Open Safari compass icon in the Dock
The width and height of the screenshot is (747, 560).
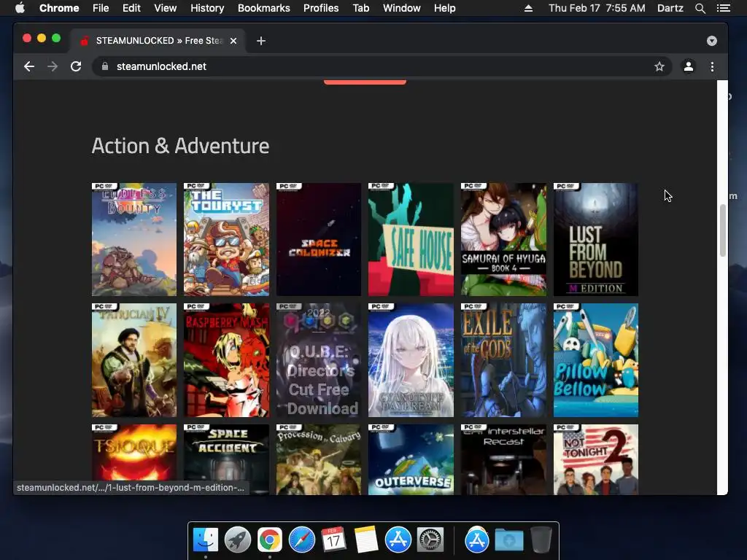coord(301,540)
